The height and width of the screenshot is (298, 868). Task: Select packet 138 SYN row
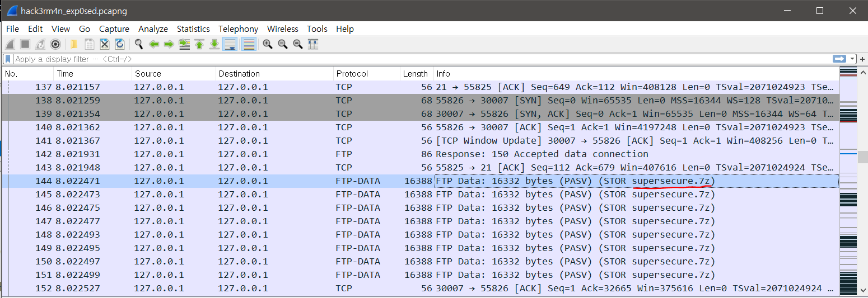pyautogui.click(x=420, y=101)
